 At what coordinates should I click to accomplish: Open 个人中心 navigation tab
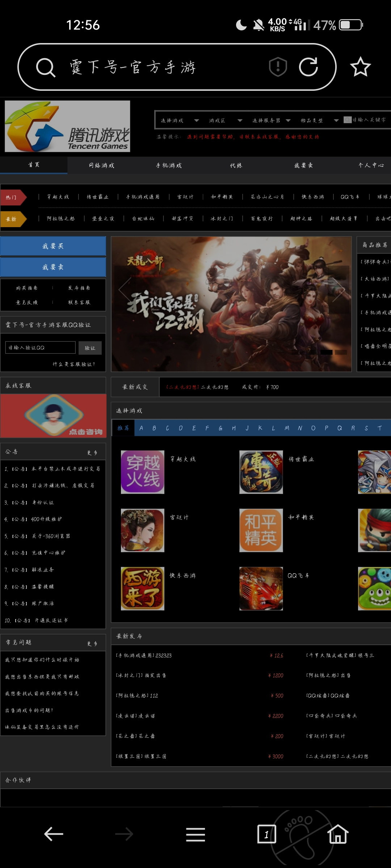coord(371,165)
